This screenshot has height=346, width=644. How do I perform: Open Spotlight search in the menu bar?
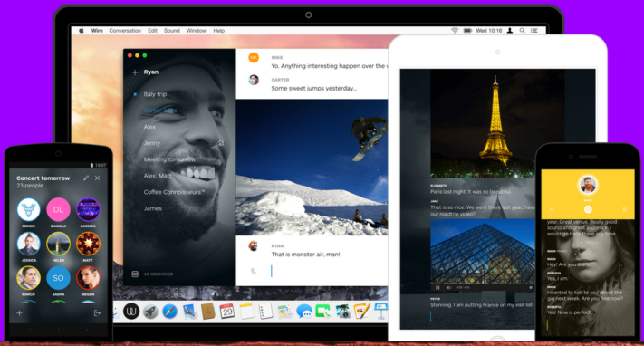[x=522, y=31]
